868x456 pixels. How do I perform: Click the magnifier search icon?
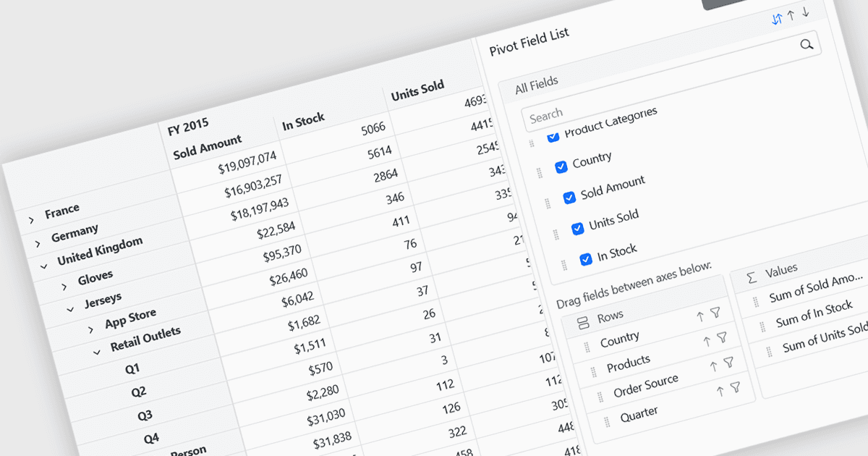(x=807, y=45)
